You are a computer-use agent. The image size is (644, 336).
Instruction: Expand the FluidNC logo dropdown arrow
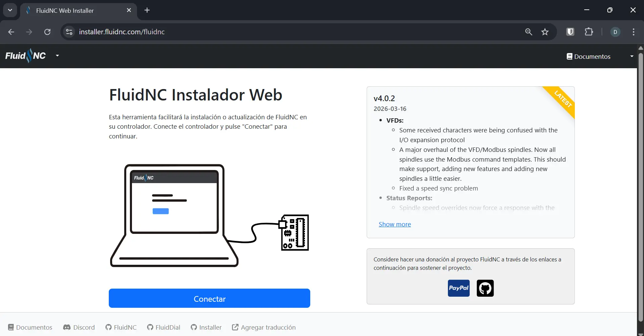(x=57, y=56)
